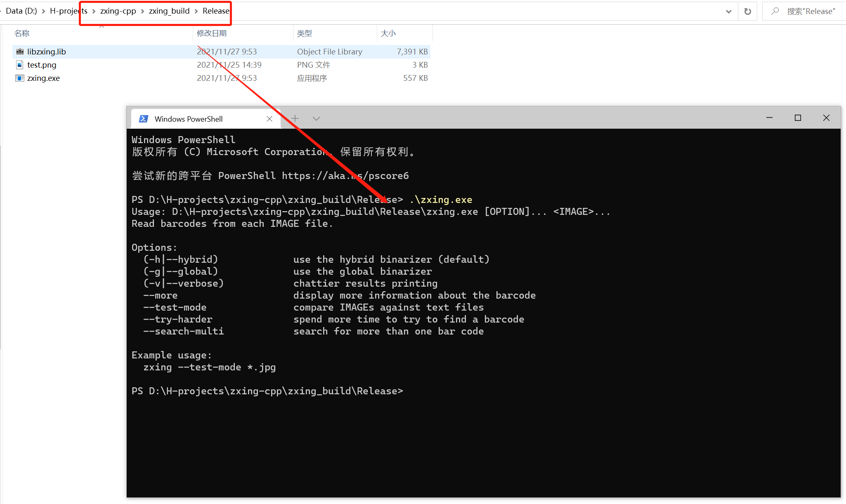
Task: Sort files by the 类型 column header
Action: coord(305,33)
